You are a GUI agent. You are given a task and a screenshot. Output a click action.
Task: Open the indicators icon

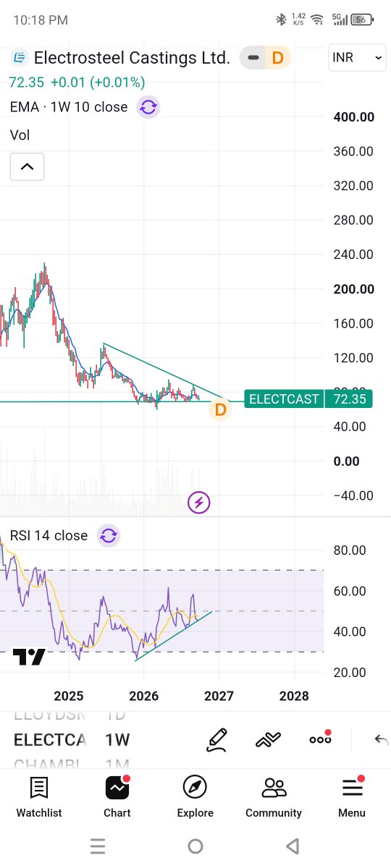point(268,739)
